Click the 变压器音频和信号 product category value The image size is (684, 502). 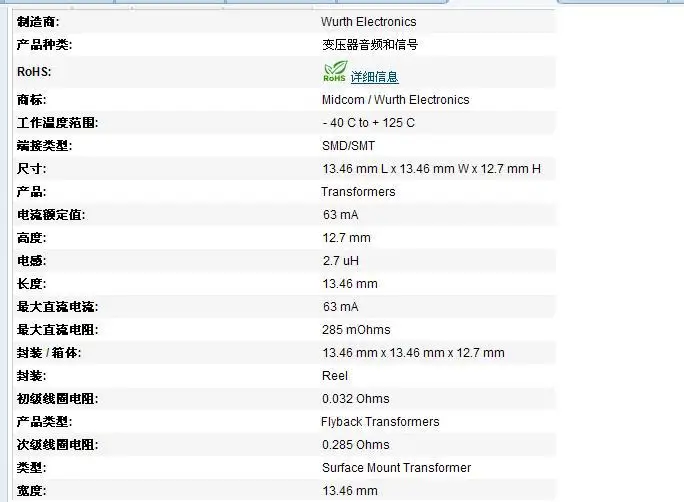[370, 44]
